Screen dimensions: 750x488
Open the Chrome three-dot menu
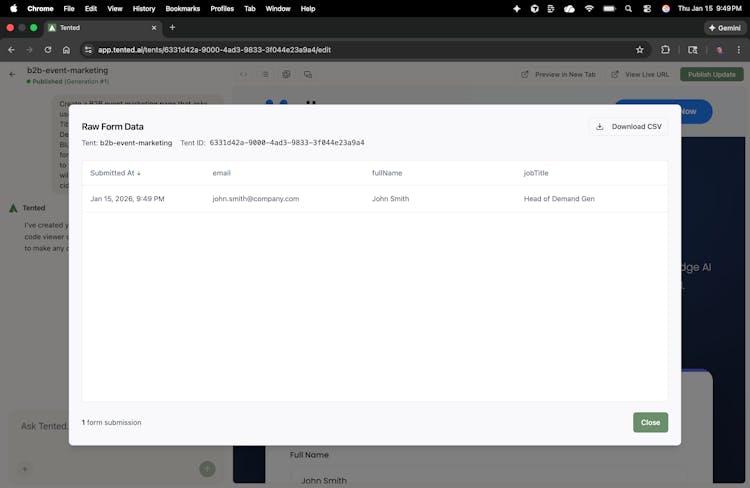pyautogui.click(x=739, y=49)
